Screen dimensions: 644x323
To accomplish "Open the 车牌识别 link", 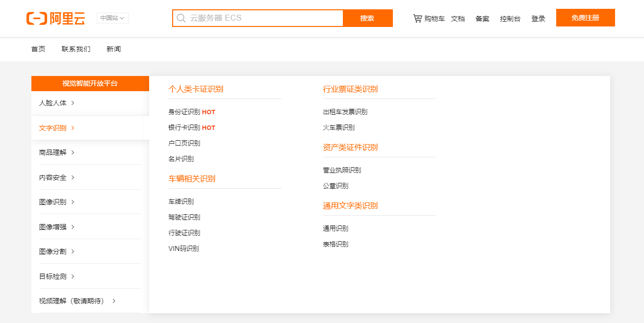I will pos(181,201).
